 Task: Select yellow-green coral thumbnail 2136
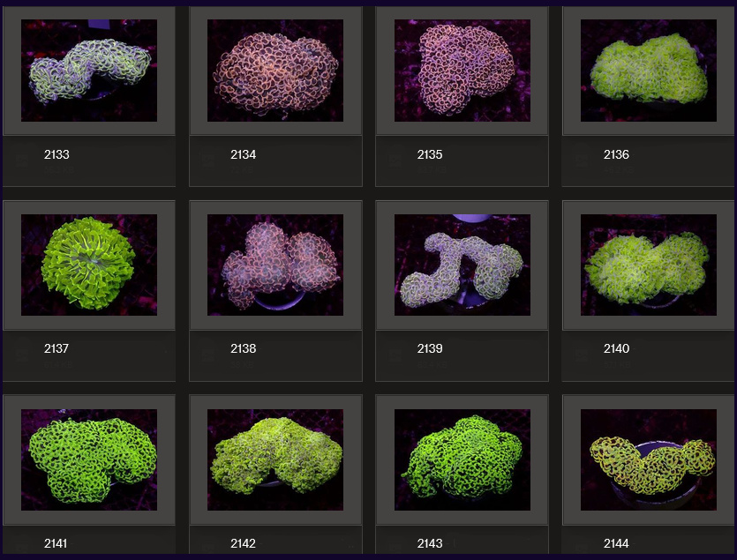tap(649, 71)
